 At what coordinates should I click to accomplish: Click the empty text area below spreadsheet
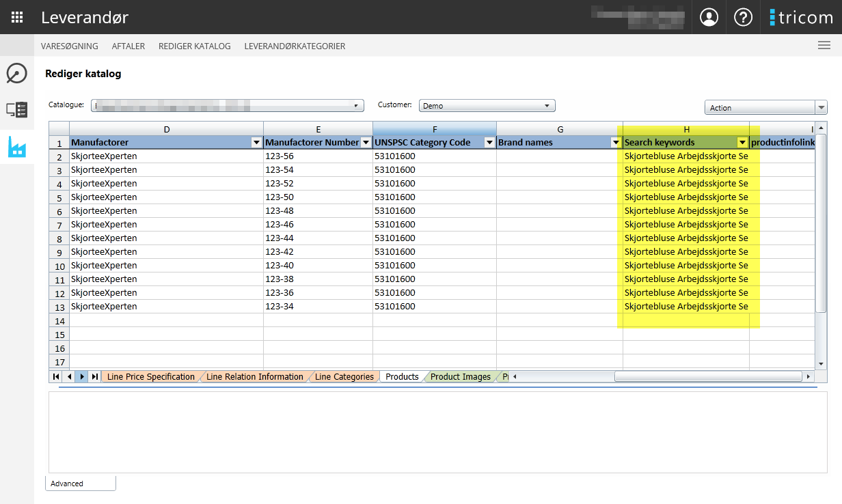[437, 432]
